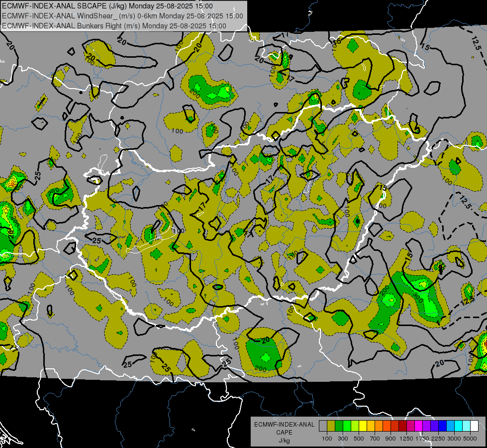Click the 500 label under legend
487x448 pixels.
(359, 439)
